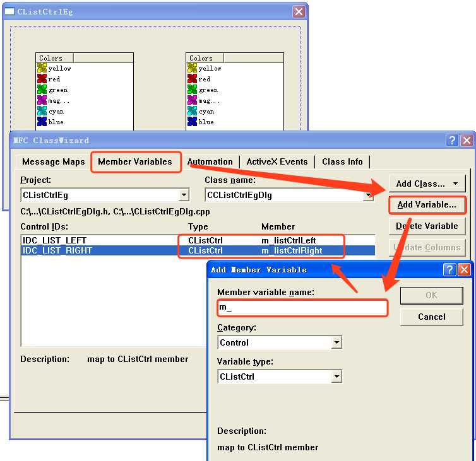Select cyan item icon in right list
Image resolution: width=476 pixels, height=461 pixels.
click(x=192, y=111)
